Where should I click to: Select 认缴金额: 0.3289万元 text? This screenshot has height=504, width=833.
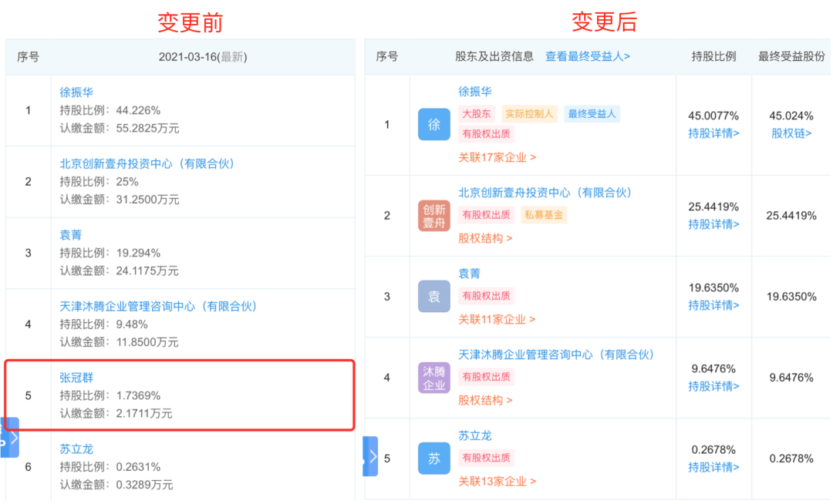coord(116,485)
